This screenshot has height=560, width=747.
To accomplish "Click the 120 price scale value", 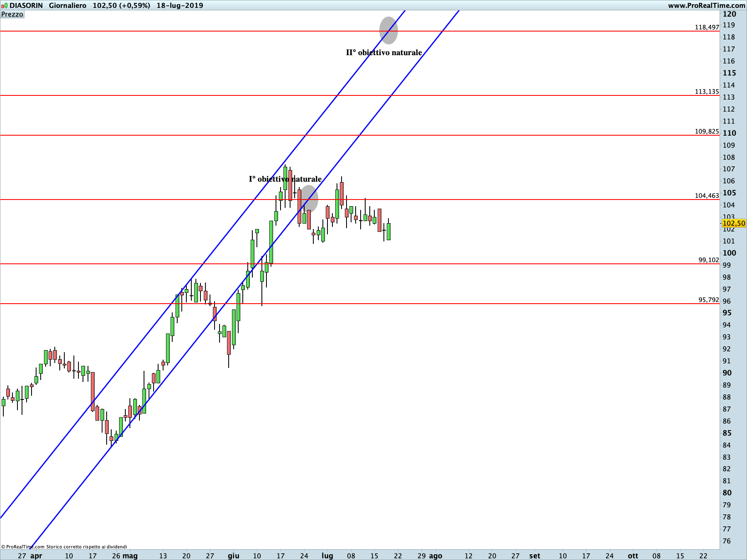I will click(730, 14).
